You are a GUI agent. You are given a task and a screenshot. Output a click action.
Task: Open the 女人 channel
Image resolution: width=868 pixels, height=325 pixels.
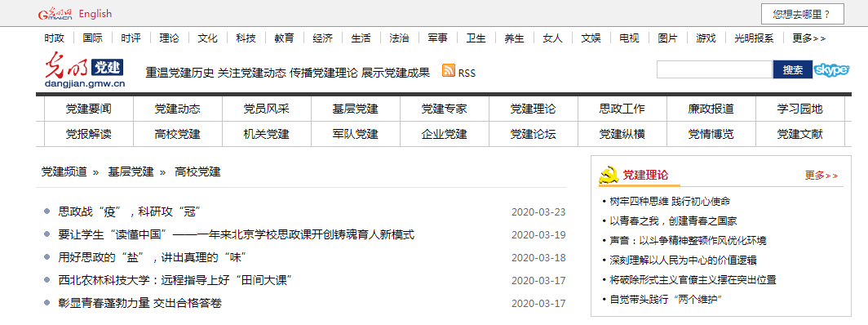tap(552, 38)
